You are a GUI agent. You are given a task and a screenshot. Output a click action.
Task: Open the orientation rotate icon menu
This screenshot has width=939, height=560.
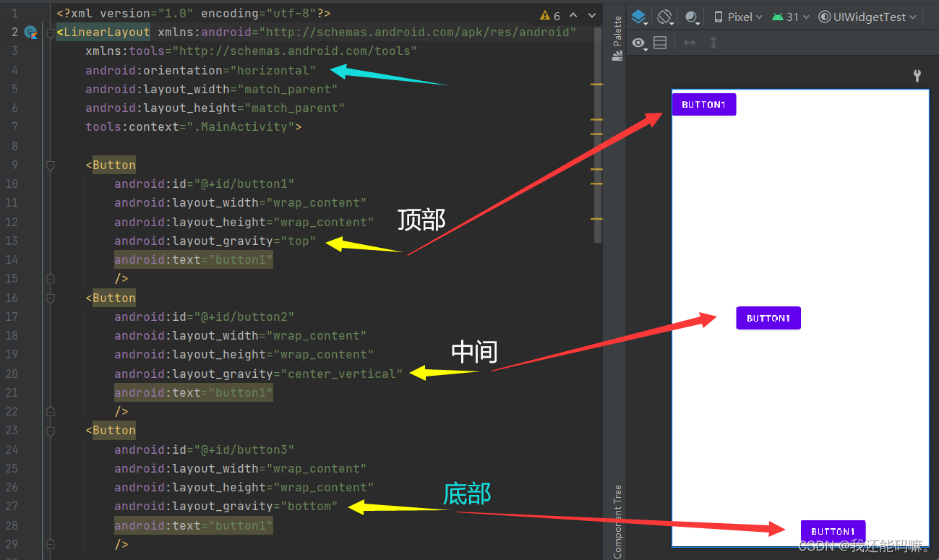tap(666, 17)
